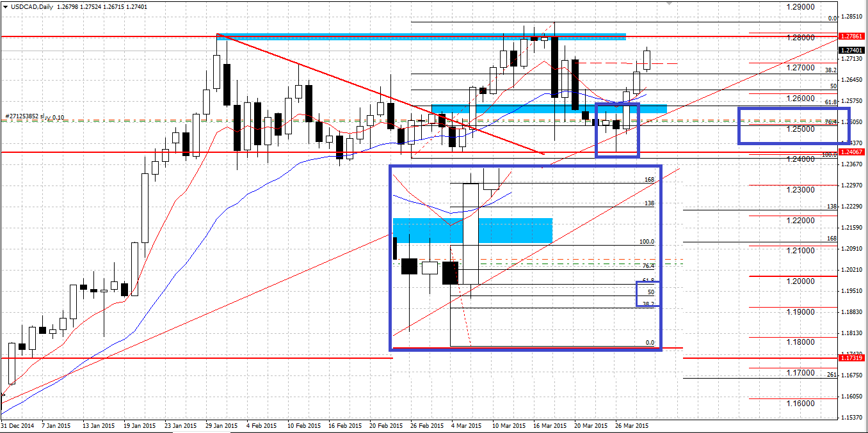Click the 1.20000 price level label
Screen dimensions: 868x433
[x=801, y=281]
